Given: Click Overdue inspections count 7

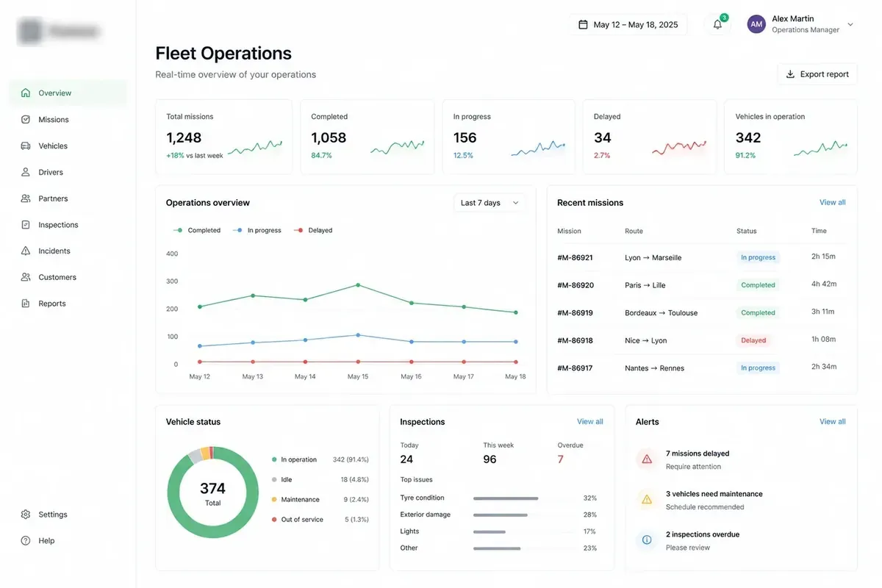Looking at the screenshot, I should [x=561, y=459].
